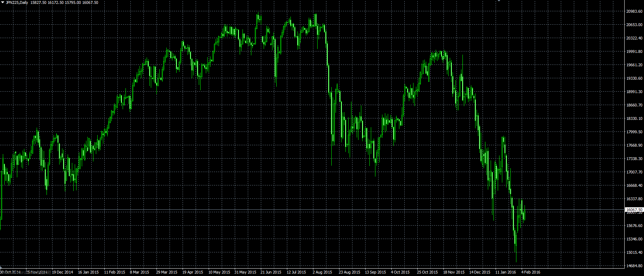This screenshot has height=276, width=644.
Task: Click the 17338.30 price scale label
Action: point(634,159)
